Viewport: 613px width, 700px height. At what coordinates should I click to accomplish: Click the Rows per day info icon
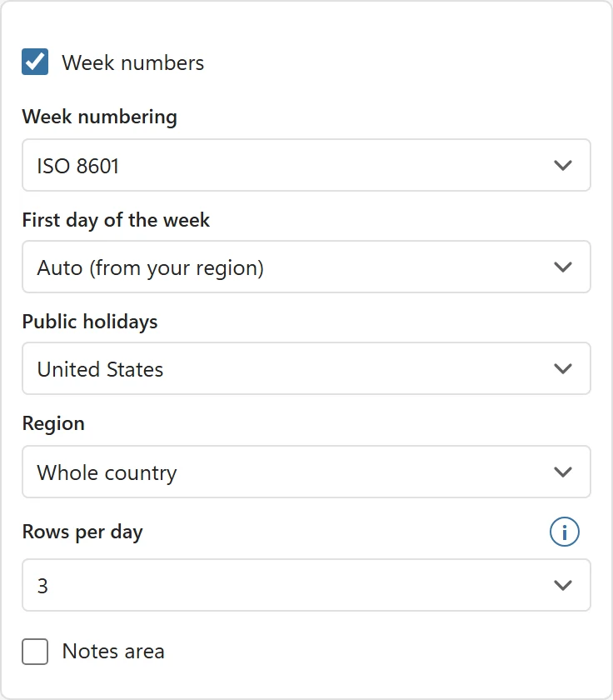point(565,532)
